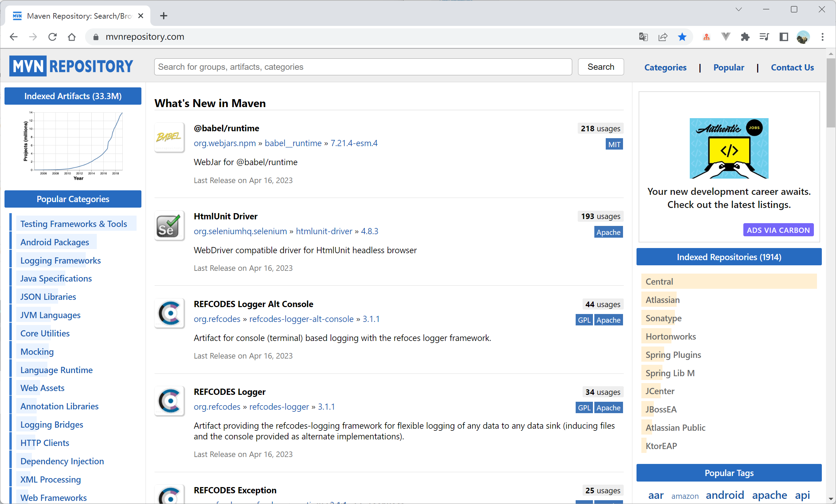Open the media control playlist icon

764,37
